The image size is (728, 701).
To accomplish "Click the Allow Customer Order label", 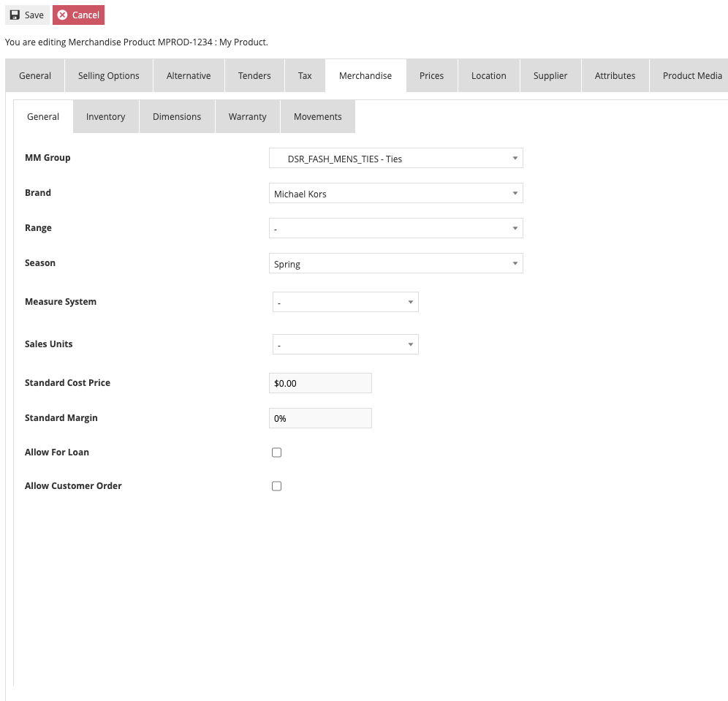I will pos(73,485).
